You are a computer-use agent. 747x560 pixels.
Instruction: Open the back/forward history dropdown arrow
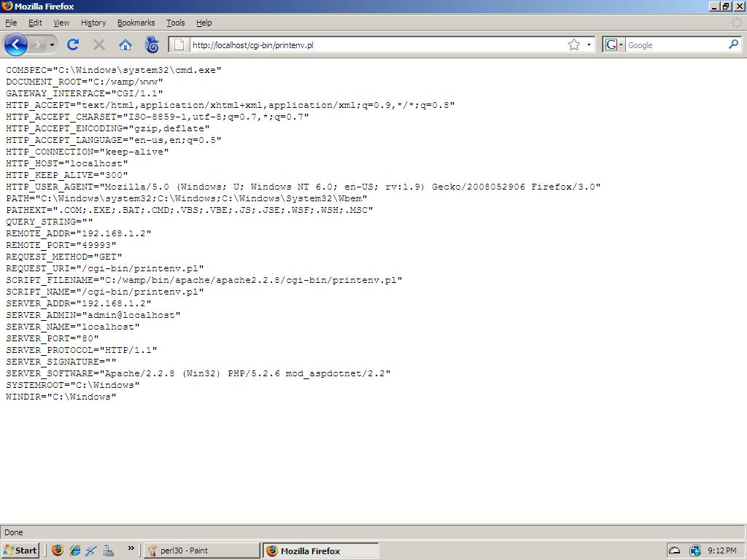pyautogui.click(x=52, y=44)
